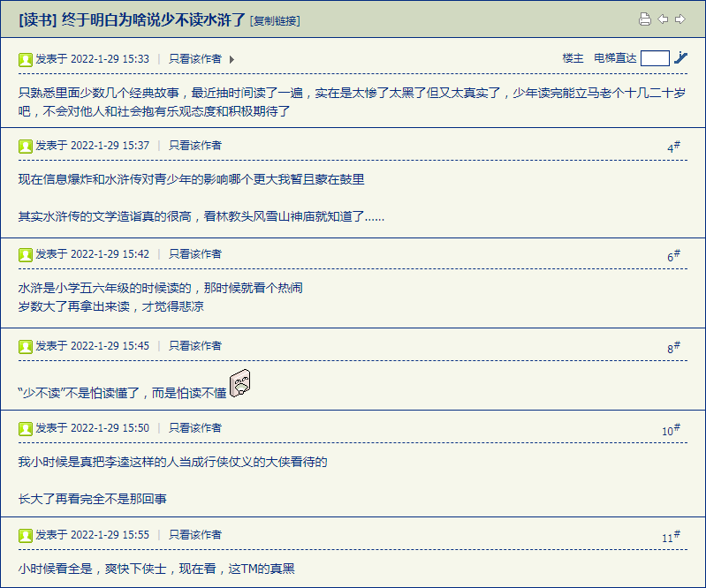Click text 岁数大了再拿出来读，才觉得悲凉
The height and width of the screenshot is (588, 706).
pos(110,306)
